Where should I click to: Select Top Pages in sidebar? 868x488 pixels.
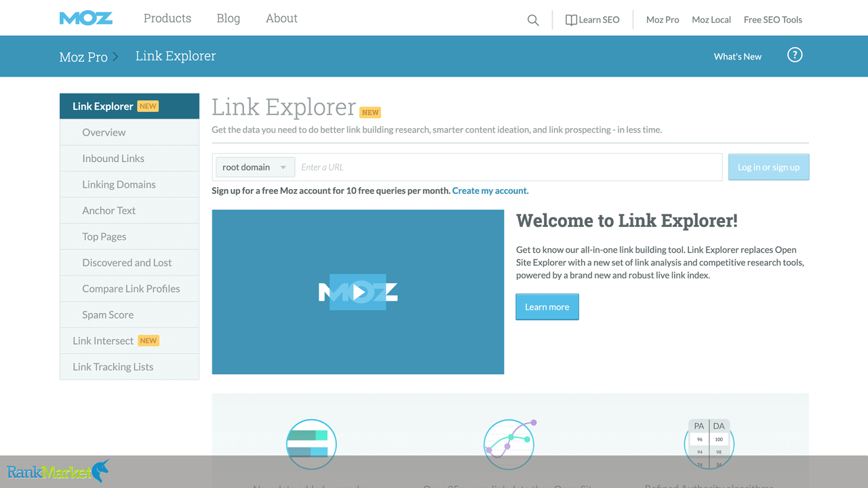click(130, 237)
